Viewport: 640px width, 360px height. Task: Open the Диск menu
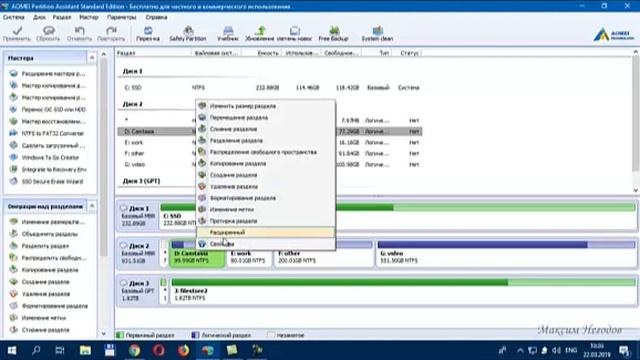click(39, 17)
